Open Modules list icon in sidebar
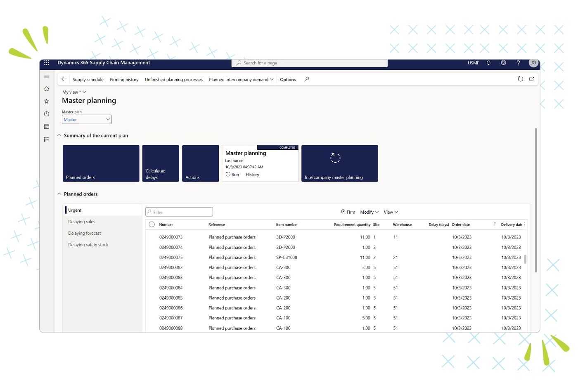Image resolution: width=578 pixels, height=392 pixels. [x=47, y=139]
